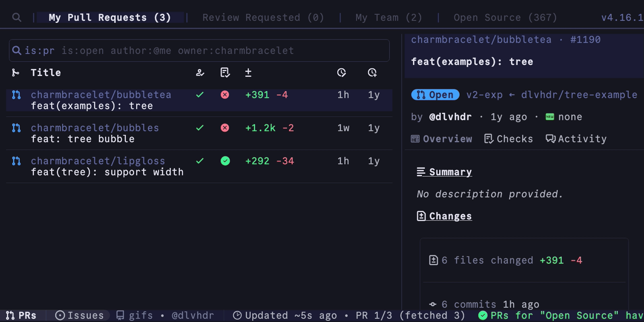
Task: Click the passing CI icon for lipgloss
Action: click(x=225, y=161)
